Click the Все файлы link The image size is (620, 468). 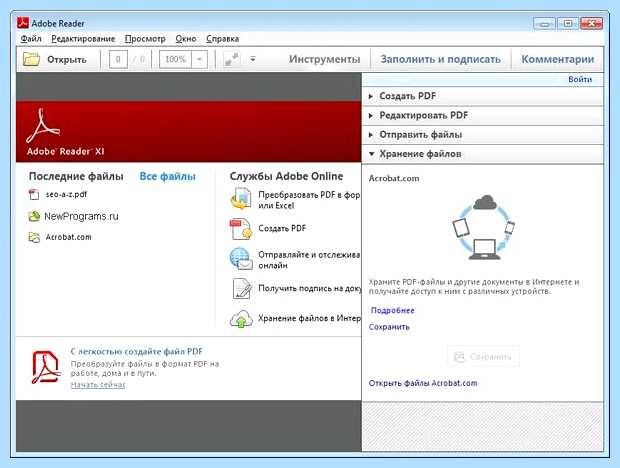[x=168, y=176]
